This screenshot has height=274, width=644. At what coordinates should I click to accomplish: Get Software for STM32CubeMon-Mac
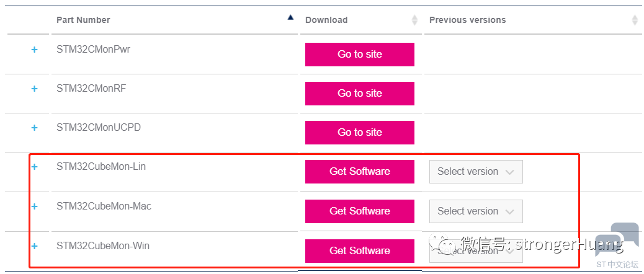(360, 211)
